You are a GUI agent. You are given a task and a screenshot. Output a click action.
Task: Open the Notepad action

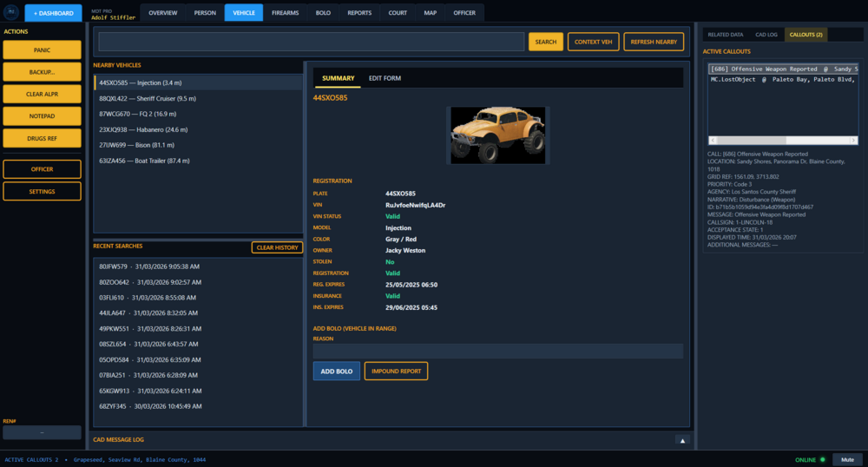pos(42,116)
